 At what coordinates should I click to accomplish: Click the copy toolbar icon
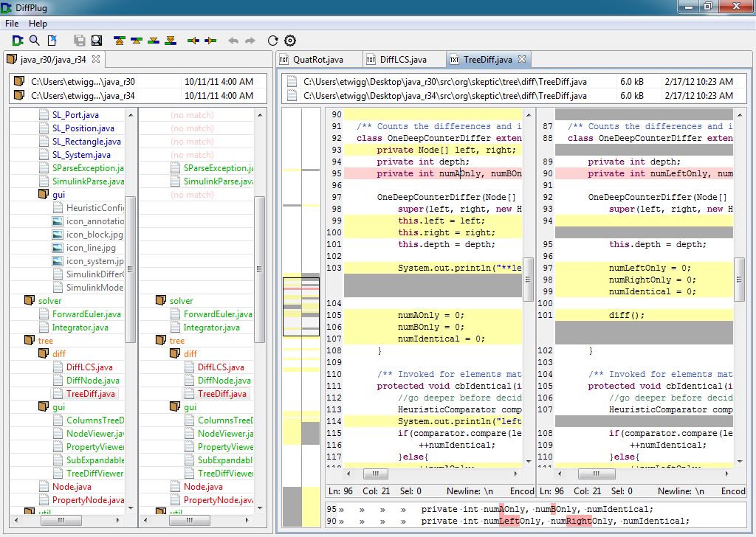79,41
